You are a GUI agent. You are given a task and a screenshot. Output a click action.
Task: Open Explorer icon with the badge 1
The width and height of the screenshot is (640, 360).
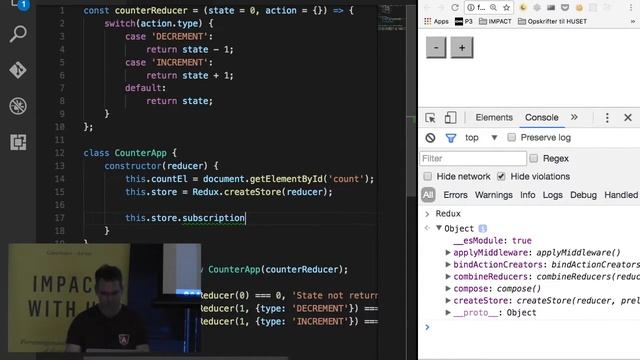[20, 5]
